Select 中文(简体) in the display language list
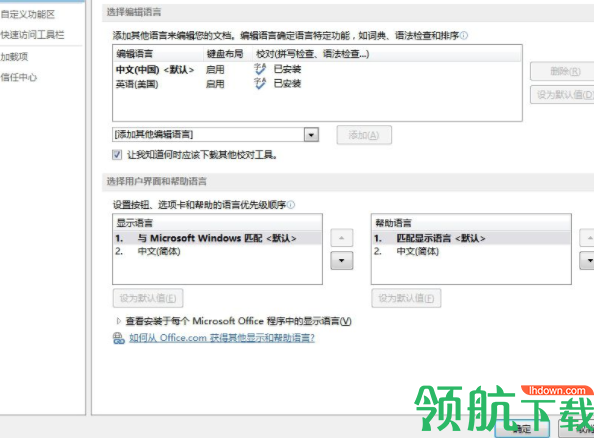 [217, 251]
